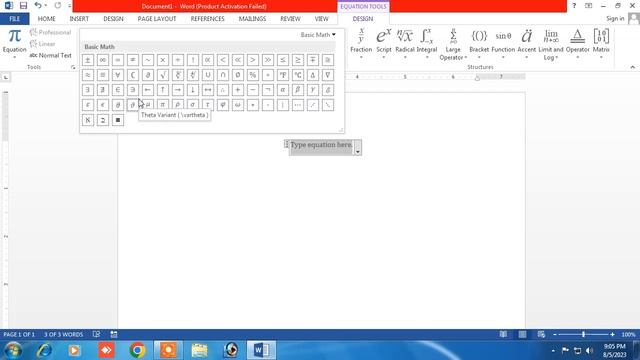Open the Fraction structures dropdown
Image resolution: width=640 pixels, height=360 pixels.
pyautogui.click(x=361, y=45)
